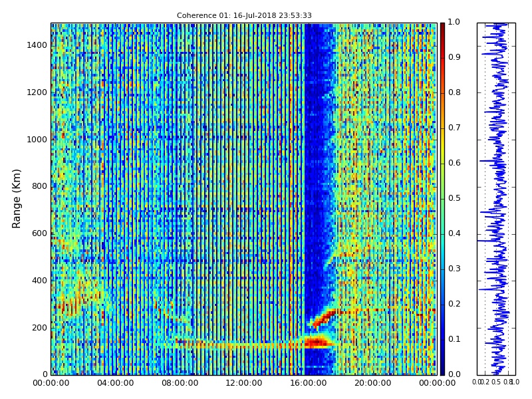Click the red high-coherence patch near 16:00, 130 km
The height and width of the screenshot is (399, 532).
[x=317, y=342]
